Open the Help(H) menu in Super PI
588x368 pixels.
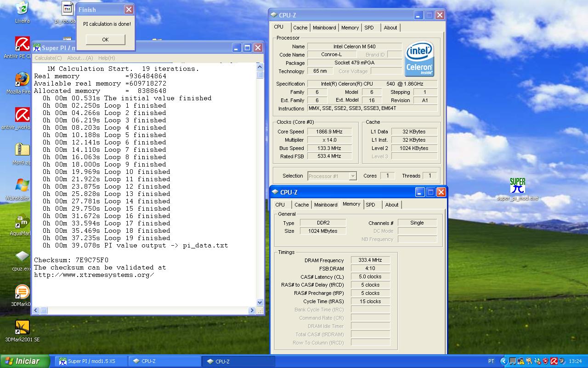107,58
